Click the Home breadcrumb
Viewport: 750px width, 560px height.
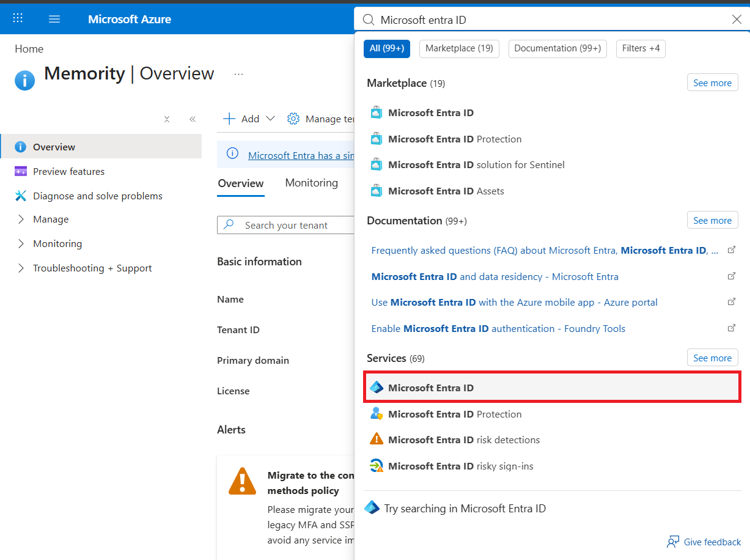coord(29,49)
